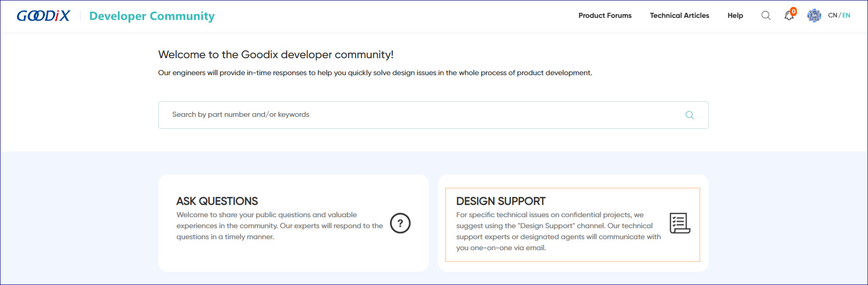
Task: Go to Technical Articles
Action: coord(679,16)
